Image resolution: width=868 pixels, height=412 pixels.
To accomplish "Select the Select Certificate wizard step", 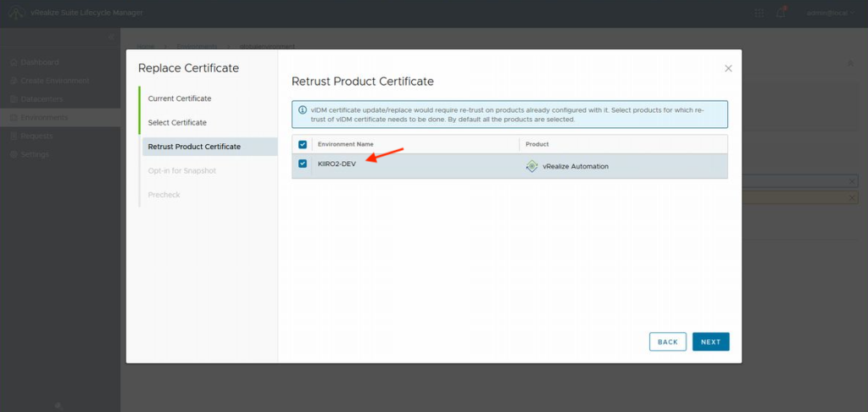I will point(177,122).
